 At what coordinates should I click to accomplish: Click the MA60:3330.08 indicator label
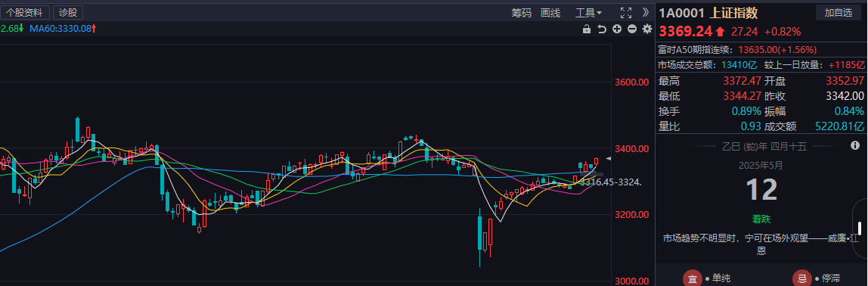[63, 28]
